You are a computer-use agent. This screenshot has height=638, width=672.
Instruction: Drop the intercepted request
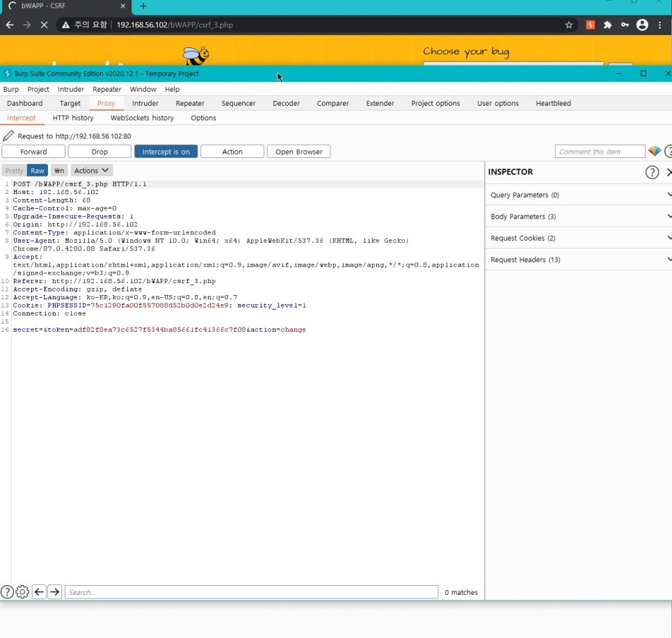99,152
